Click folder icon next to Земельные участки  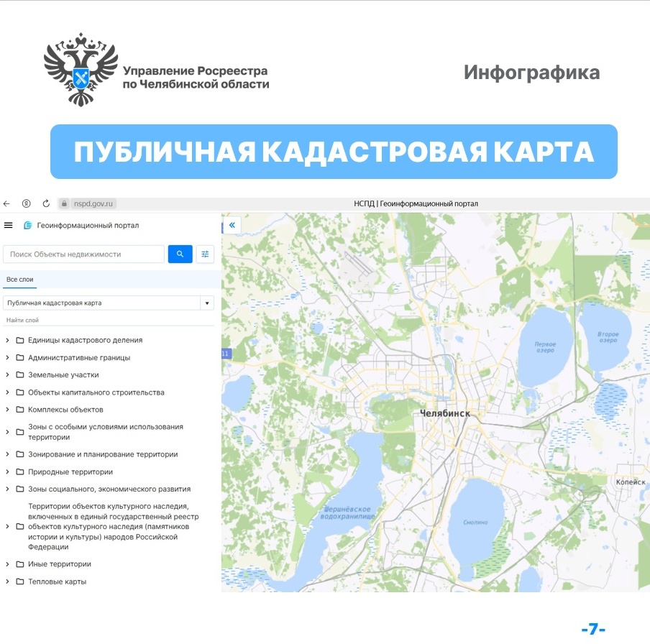pos(20,375)
